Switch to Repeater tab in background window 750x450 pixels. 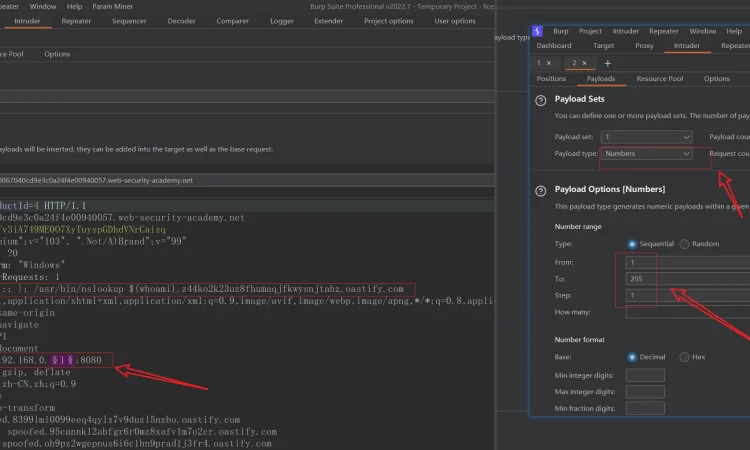[x=76, y=21]
